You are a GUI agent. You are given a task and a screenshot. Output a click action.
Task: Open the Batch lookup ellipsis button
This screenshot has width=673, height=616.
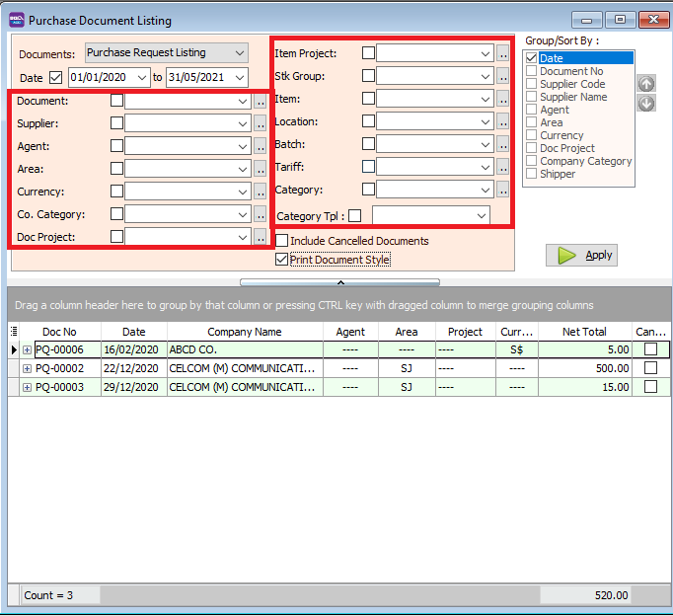tap(502, 144)
